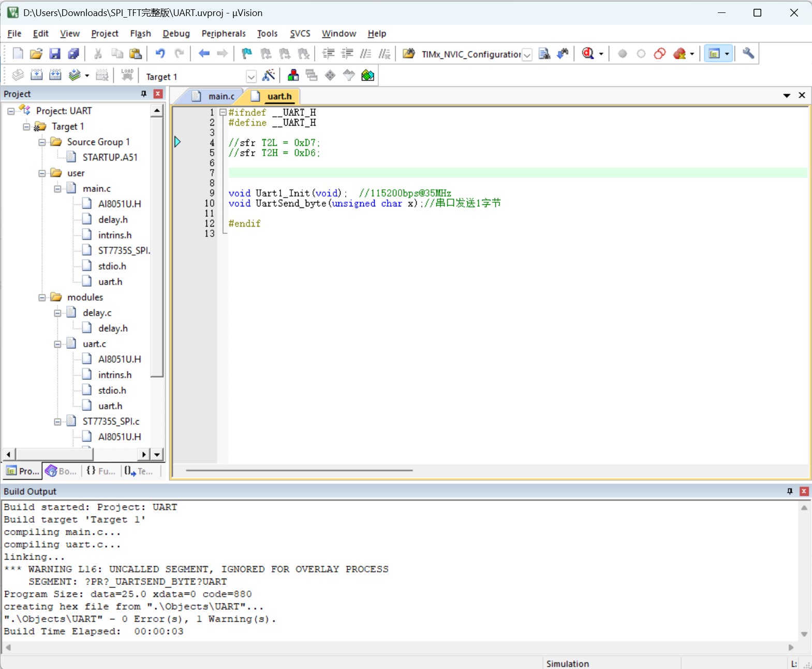
Task: Toggle the project window view button
Action: (714, 53)
